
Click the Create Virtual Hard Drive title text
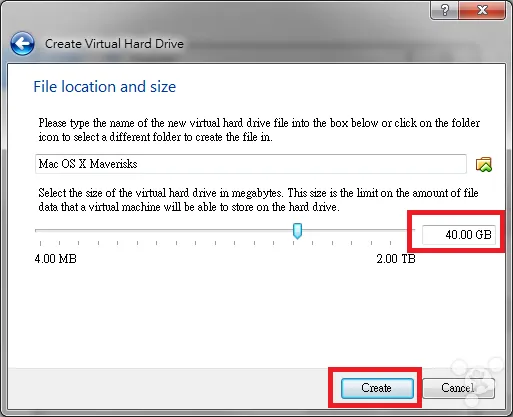pos(114,44)
